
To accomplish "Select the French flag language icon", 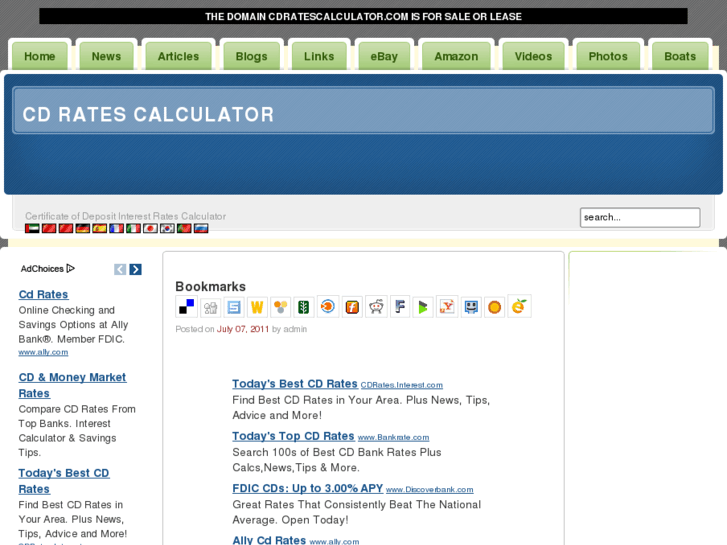I will click(116, 228).
